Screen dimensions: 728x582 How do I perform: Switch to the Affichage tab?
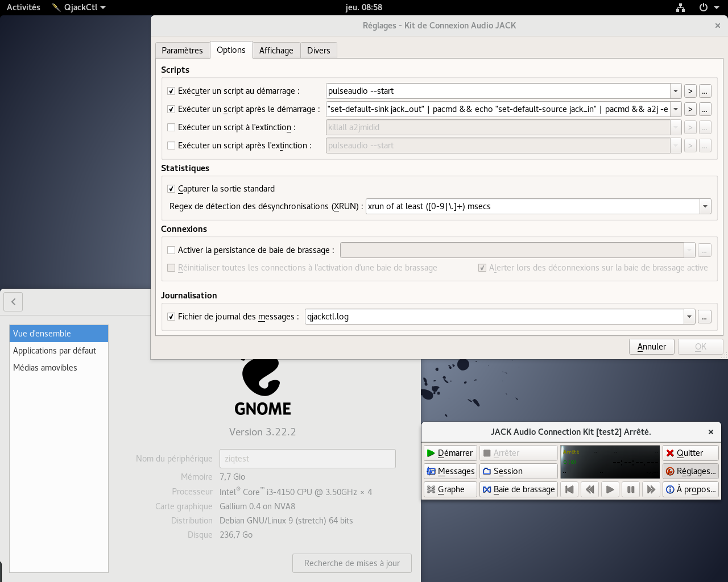276,51
